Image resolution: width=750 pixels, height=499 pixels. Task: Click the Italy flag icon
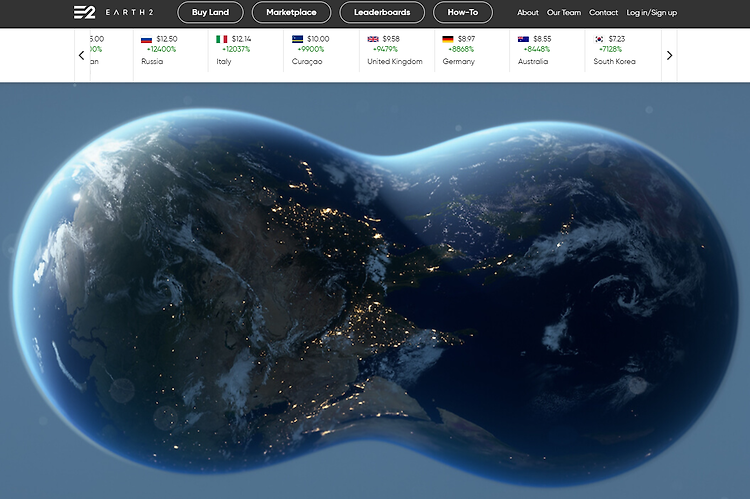tap(221, 39)
